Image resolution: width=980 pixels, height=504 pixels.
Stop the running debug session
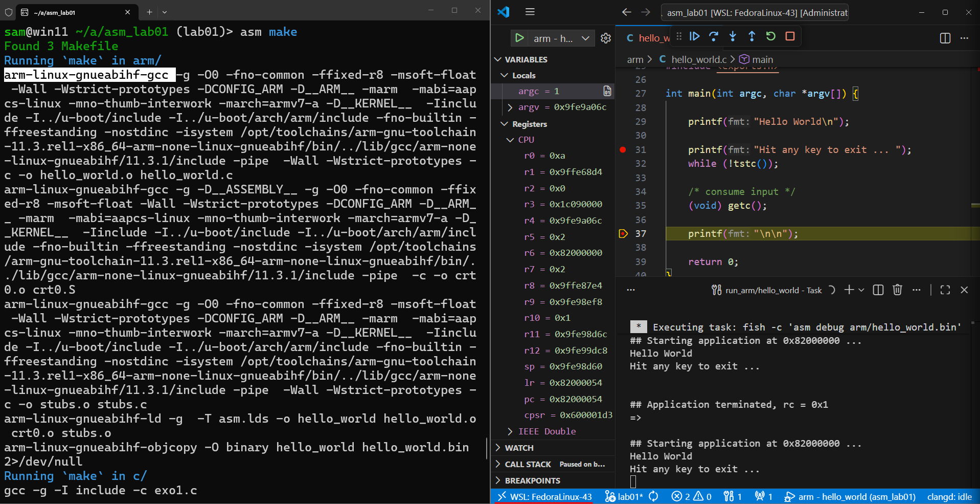789,36
